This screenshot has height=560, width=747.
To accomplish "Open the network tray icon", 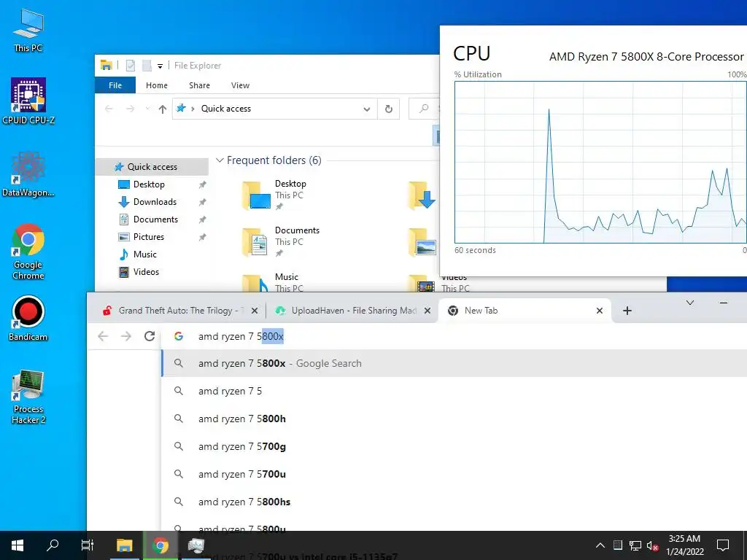I will (635, 545).
